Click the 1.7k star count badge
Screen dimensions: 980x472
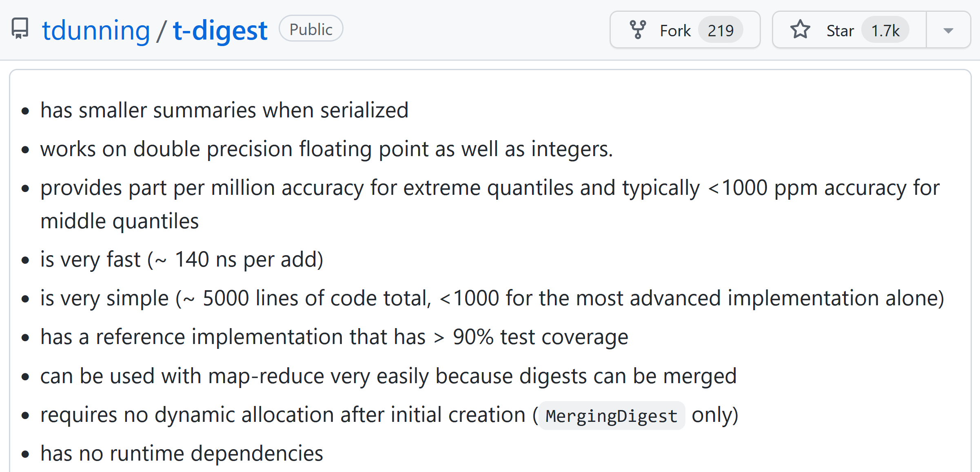(x=885, y=30)
